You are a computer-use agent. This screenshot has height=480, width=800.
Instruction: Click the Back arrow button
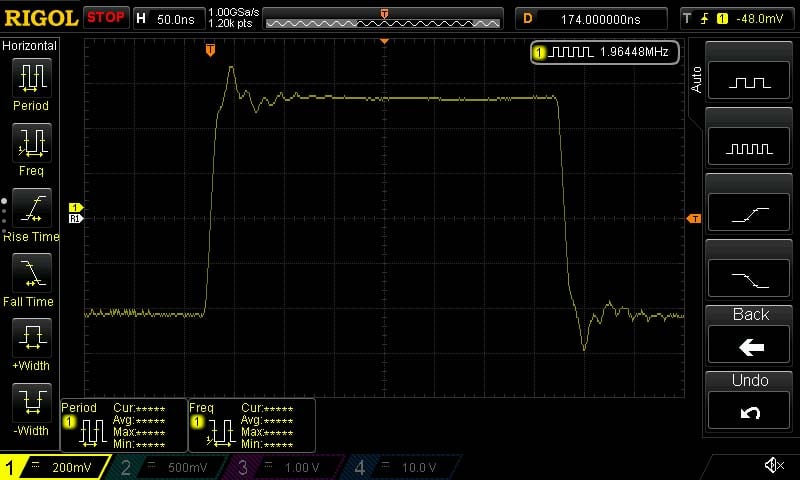click(748, 345)
